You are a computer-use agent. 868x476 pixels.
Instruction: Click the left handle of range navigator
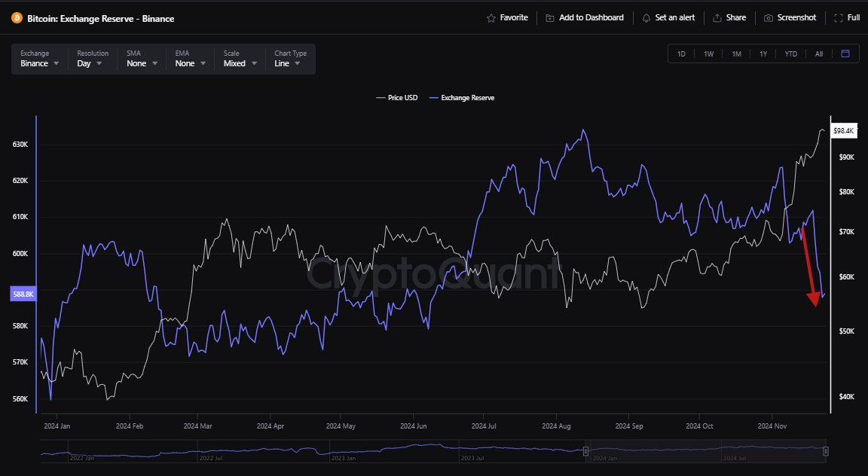click(585, 452)
